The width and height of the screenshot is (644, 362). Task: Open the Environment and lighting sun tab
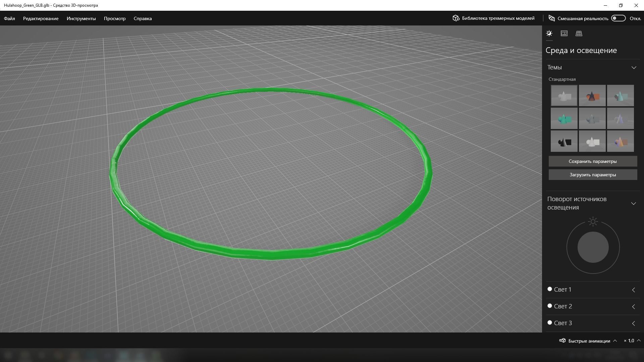pos(549,34)
